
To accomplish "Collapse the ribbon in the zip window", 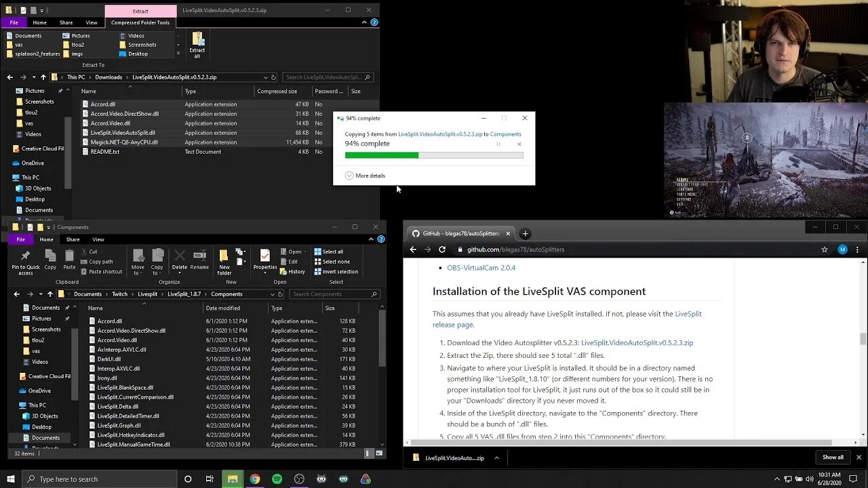I will tap(364, 22).
